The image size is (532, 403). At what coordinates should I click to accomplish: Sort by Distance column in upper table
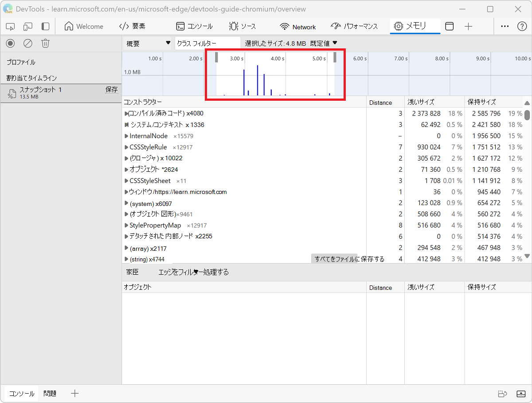point(385,103)
